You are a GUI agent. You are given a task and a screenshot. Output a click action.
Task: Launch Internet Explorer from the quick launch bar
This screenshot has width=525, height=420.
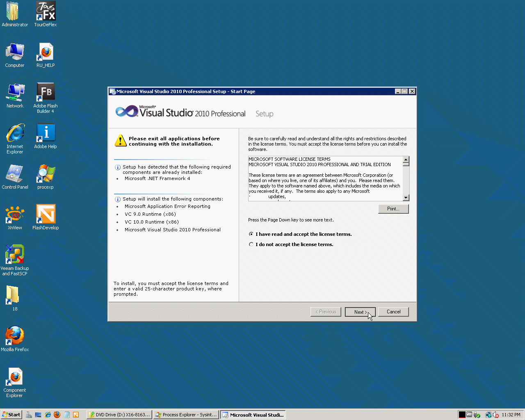(48, 415)
